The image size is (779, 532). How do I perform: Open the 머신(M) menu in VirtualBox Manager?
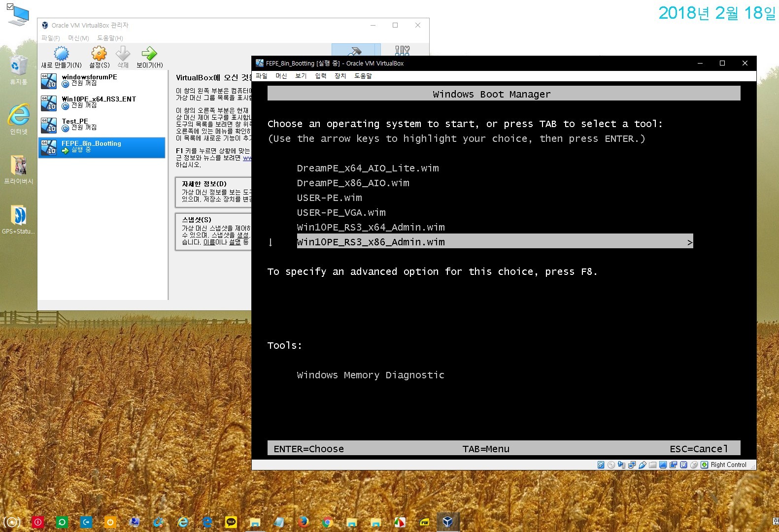(x=78, y=38)
